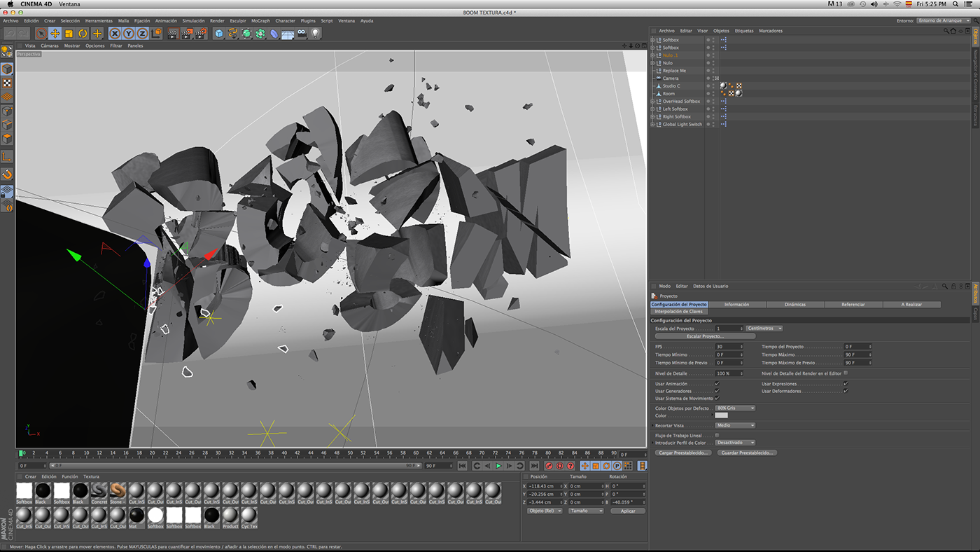Toggle the X axis lock

(115, 34)
